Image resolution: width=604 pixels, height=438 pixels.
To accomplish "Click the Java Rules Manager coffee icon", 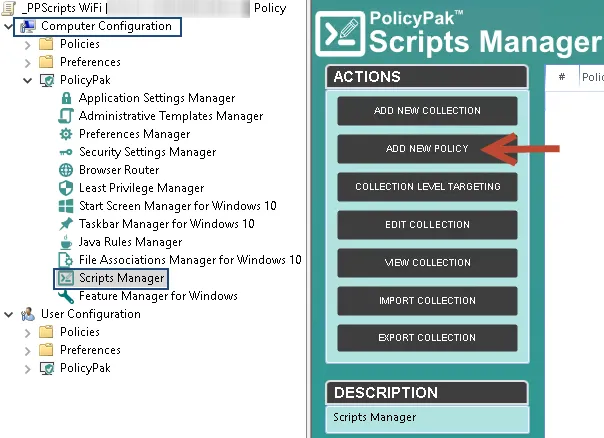I will pos(67,242).
